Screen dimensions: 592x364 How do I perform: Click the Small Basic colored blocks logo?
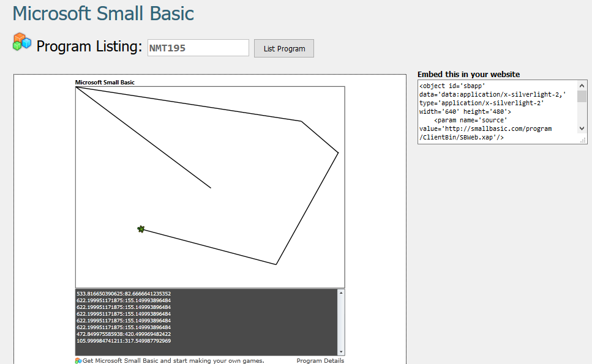21,42
